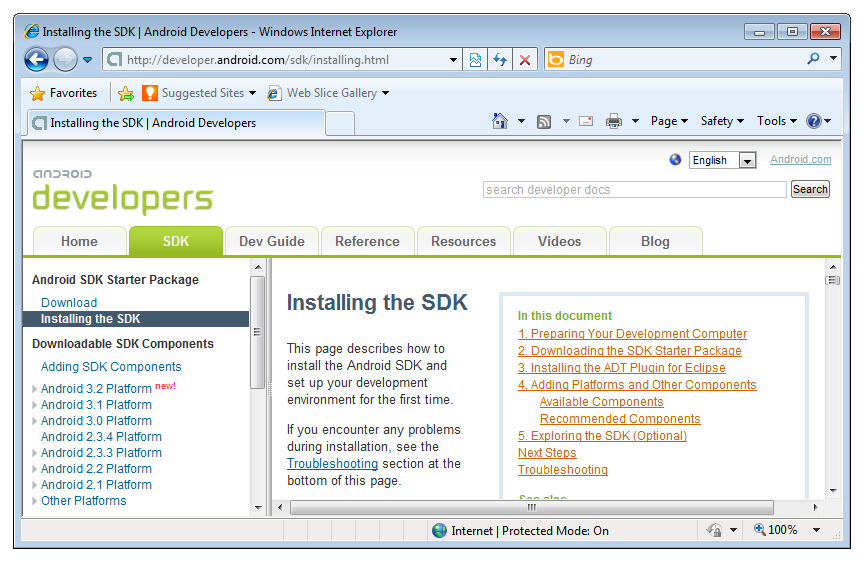The height and width of the screenshot is (563, 864).
Task: Click the Refresh icon in address bar
Action: pos(500,59)
